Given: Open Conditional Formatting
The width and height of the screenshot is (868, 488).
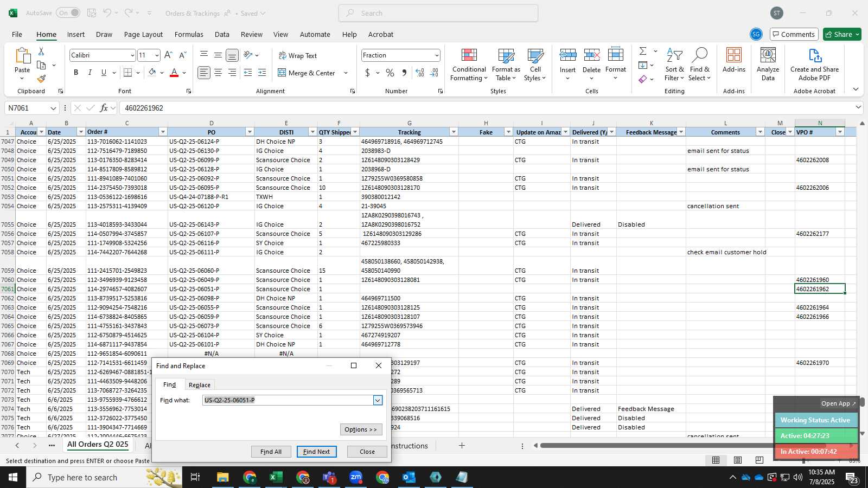Looking at the screenshot, I should click(x=469, y=65).
